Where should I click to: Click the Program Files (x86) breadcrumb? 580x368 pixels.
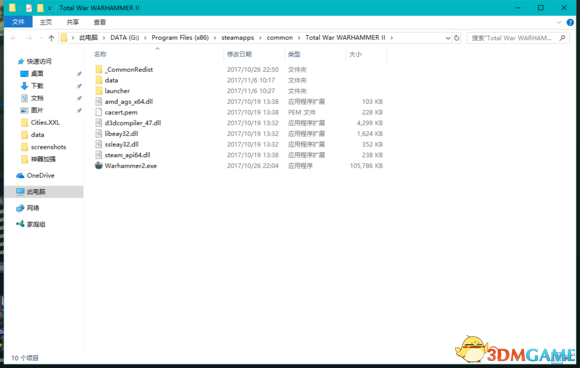[x=180, y=38]
